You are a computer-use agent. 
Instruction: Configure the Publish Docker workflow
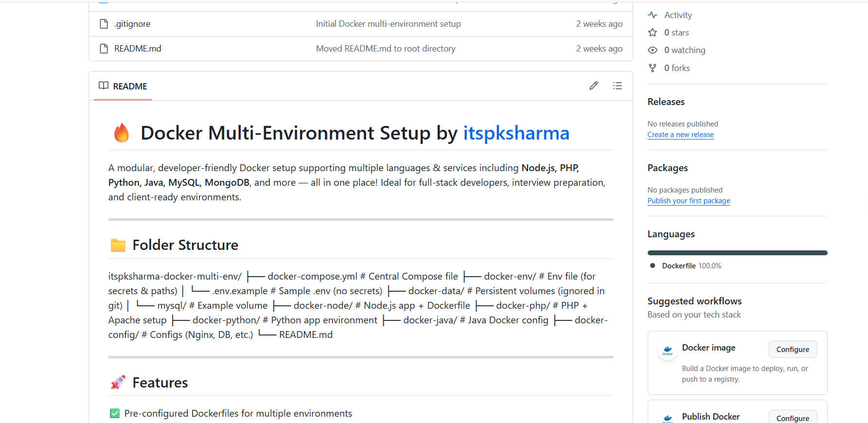pos(793,418)
